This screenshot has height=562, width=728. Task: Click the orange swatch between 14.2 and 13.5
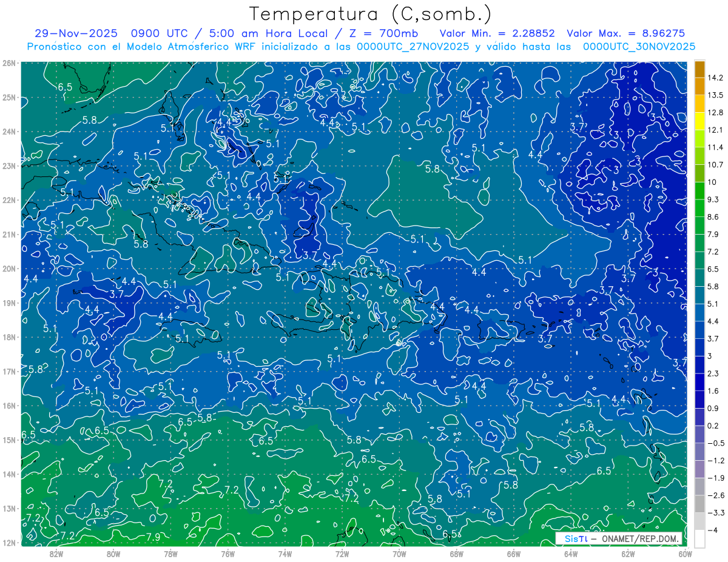click(699, 87)
